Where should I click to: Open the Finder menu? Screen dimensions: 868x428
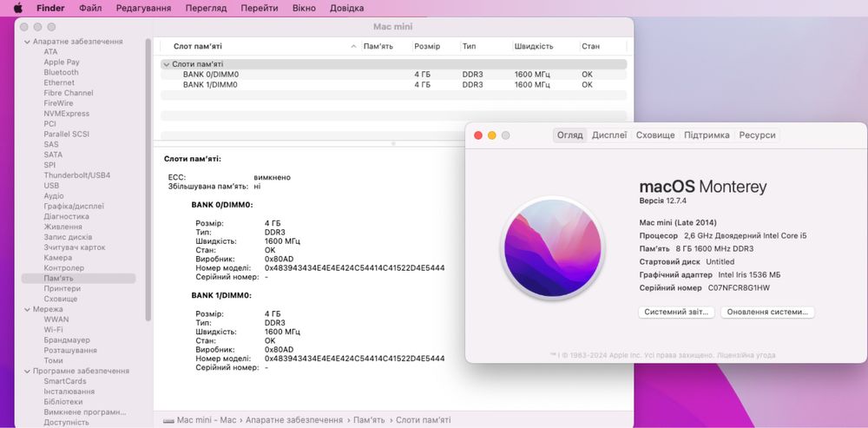tap(50, 9)
